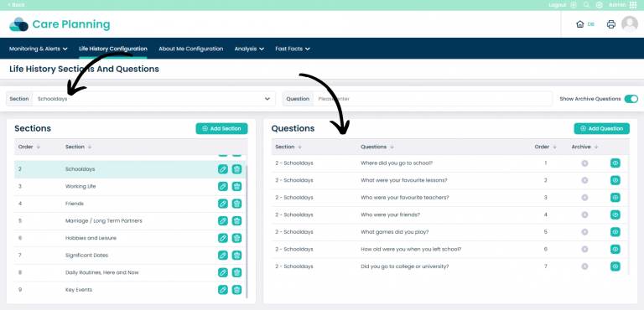
Task: Delete Daily Routines, Here and Now section
Action: click(236, 272)
